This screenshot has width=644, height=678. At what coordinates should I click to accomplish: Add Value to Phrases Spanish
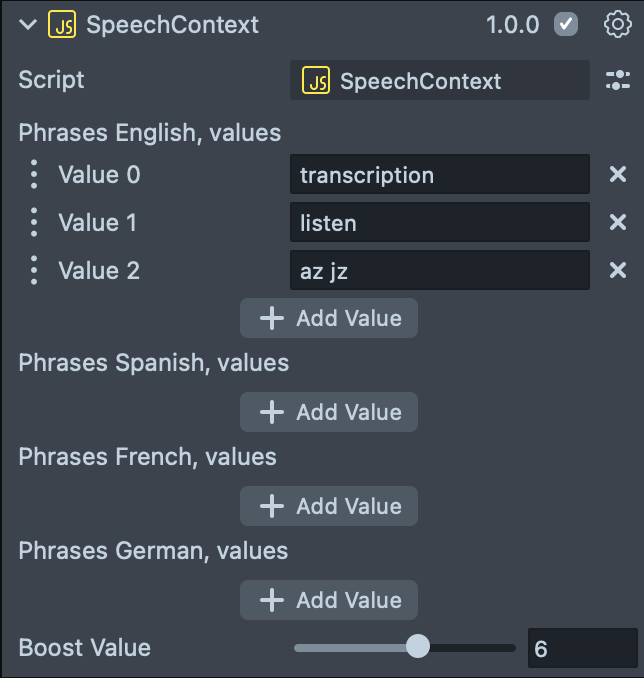329,412
